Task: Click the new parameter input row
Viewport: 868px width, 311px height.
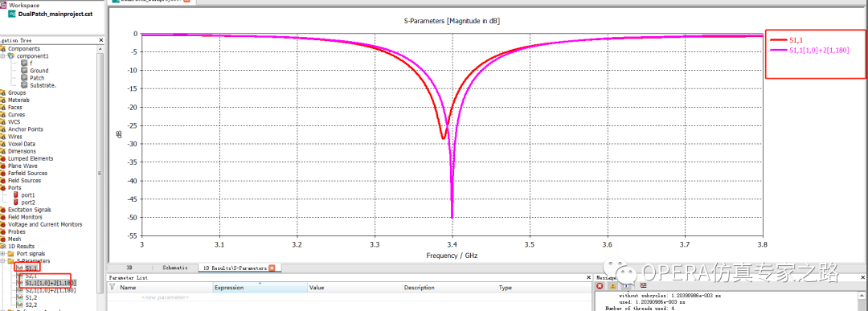Action: point(165,297)
